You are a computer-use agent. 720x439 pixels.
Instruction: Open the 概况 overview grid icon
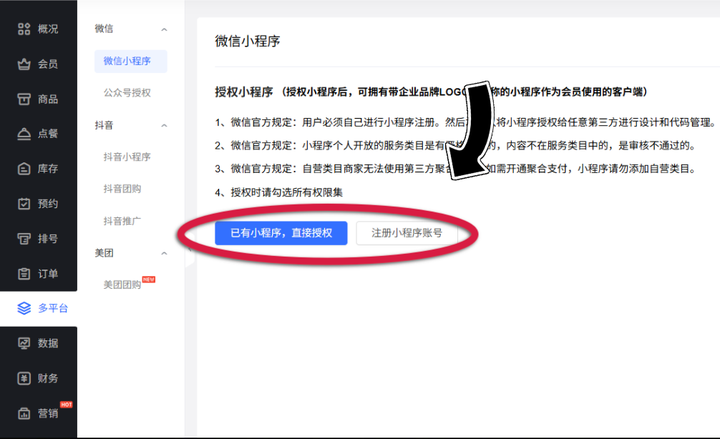click(24, 29)
